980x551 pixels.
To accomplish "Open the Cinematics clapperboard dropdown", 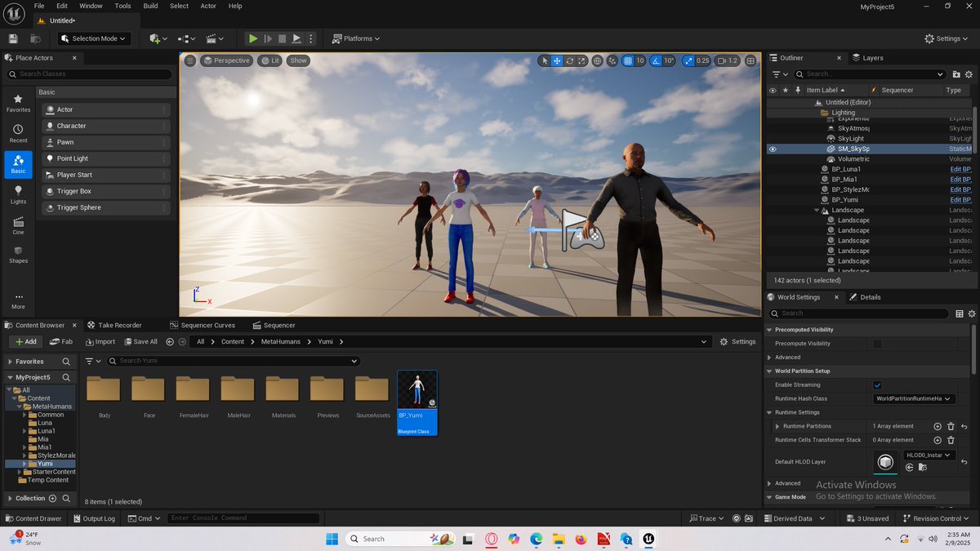I will click(216, 38).
